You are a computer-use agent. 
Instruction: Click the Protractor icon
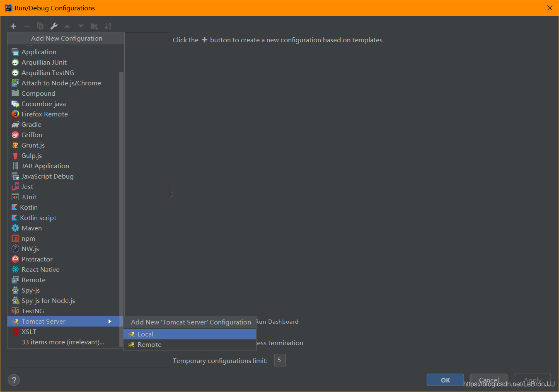[15, 259]
